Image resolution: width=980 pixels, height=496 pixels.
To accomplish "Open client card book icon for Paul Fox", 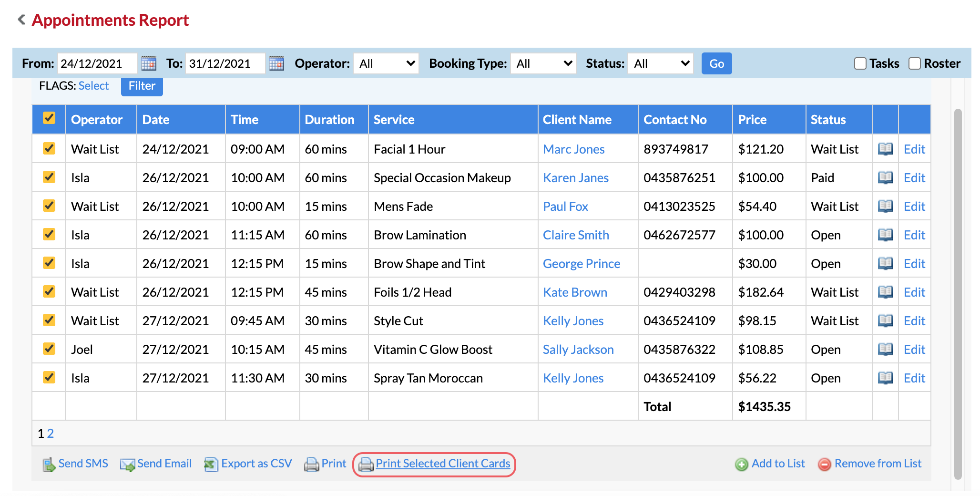I will click(x=886, y=206).
